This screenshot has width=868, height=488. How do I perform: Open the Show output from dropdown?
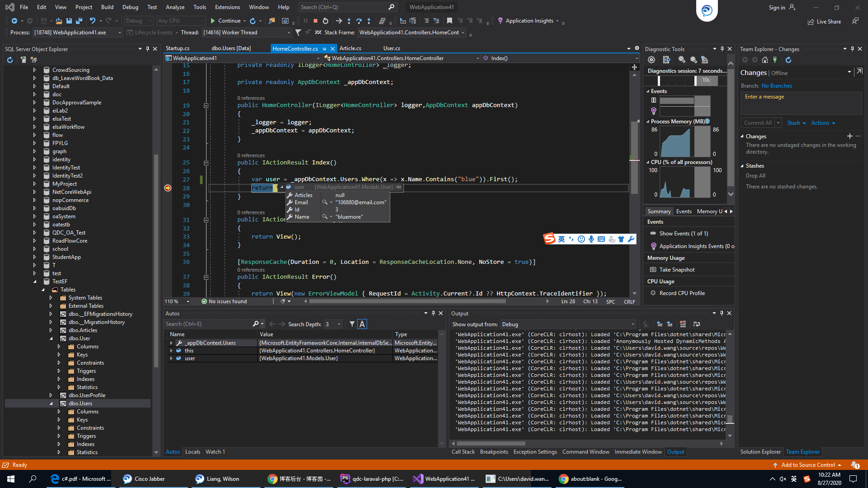pos(632,324)
